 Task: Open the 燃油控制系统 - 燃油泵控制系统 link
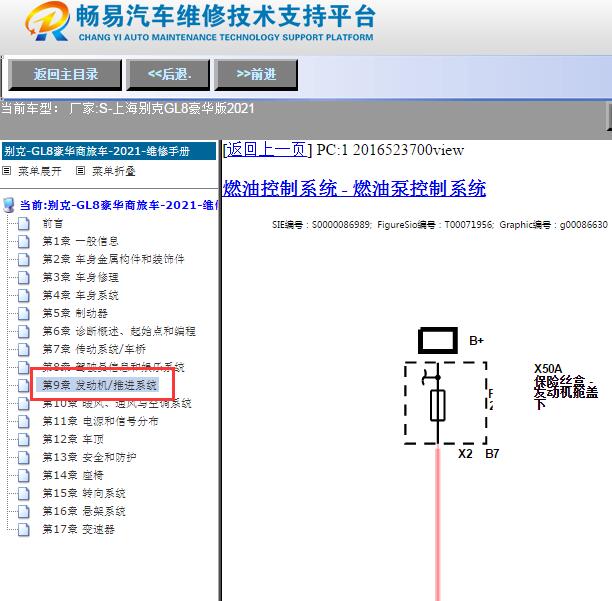coord(354,188)
